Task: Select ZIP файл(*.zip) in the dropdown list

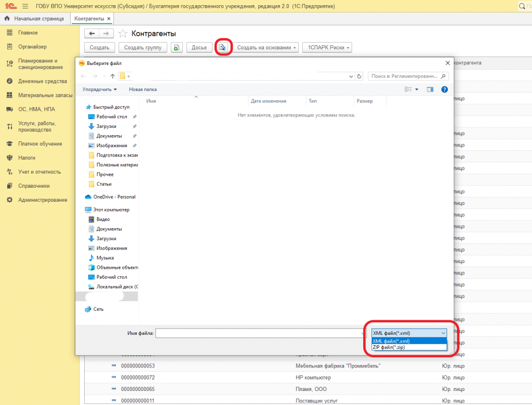Action: click(409, 347)
